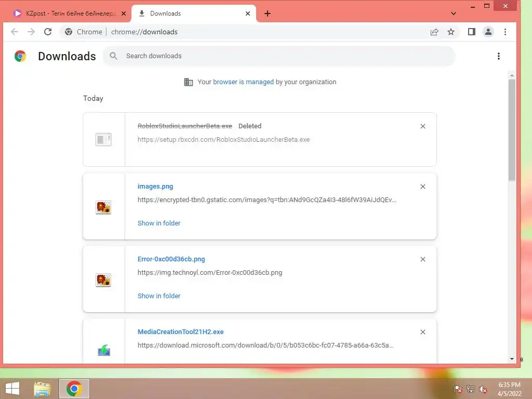Open the MediaCreationTool21H2.exe file link
532x399 pixels.
pyautogui.click(x=180, y=332)
